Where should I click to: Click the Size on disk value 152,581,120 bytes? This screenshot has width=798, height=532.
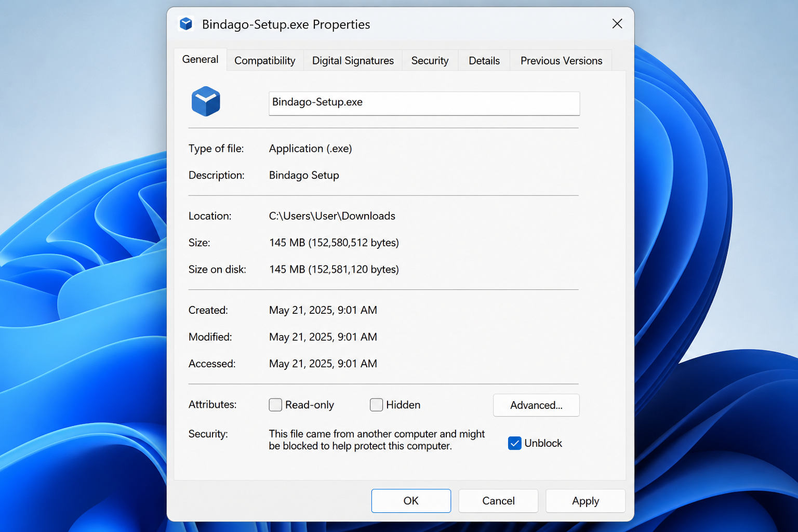point(334,270)
